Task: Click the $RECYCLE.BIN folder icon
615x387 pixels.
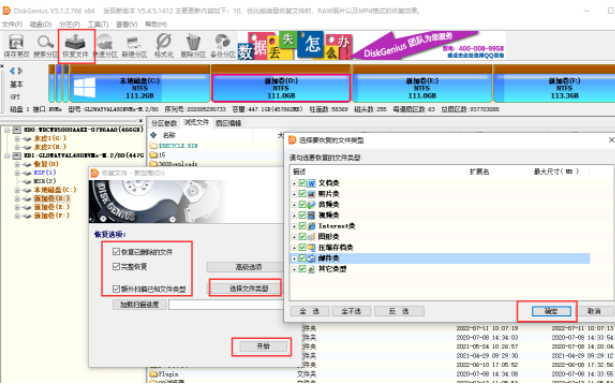Action: tap(153, 146)
